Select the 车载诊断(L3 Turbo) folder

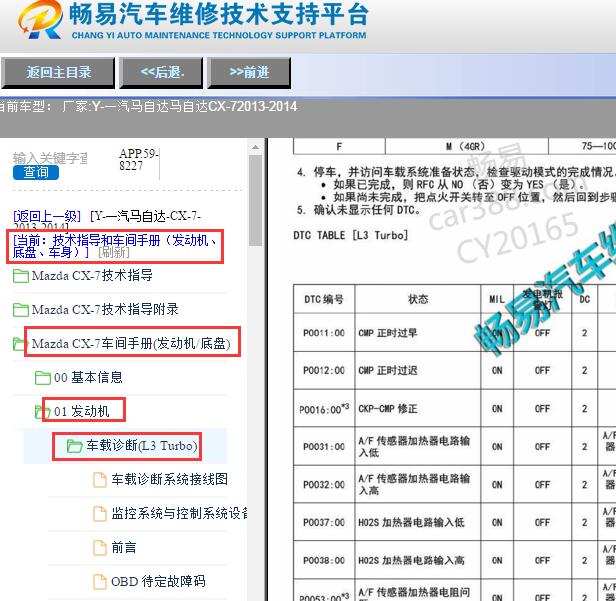(142, 445)
